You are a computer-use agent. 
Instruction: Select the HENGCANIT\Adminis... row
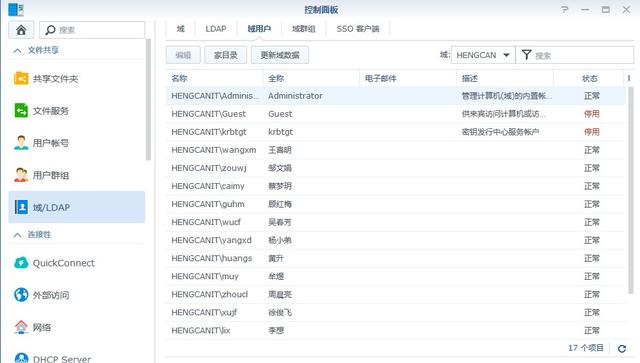[396, 96]
